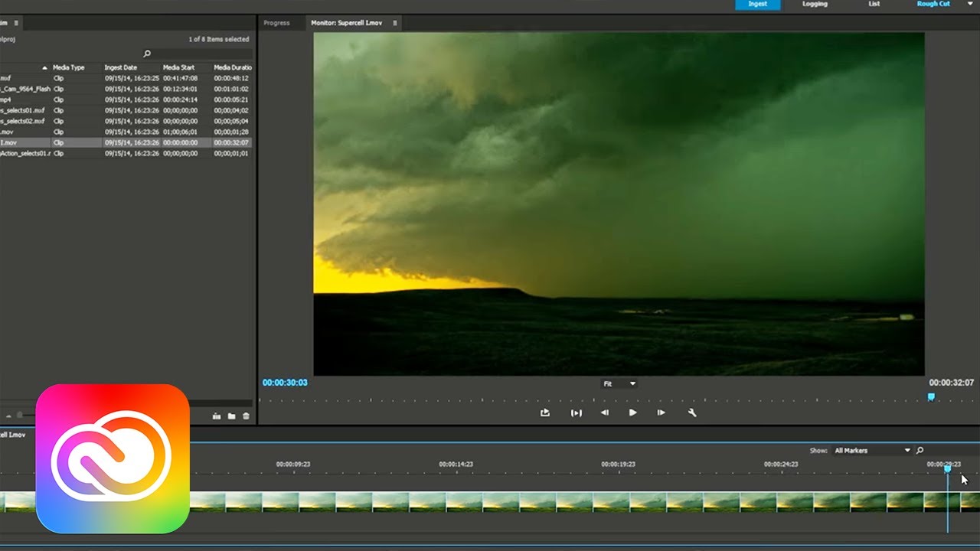Click the trash delete icon in project panel

coord(246,416)
